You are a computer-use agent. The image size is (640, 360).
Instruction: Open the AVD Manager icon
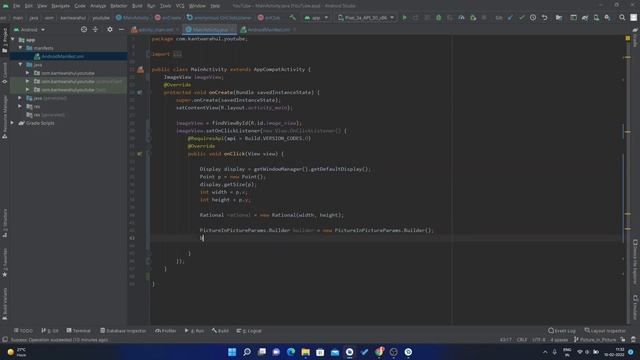click(596, 18)
